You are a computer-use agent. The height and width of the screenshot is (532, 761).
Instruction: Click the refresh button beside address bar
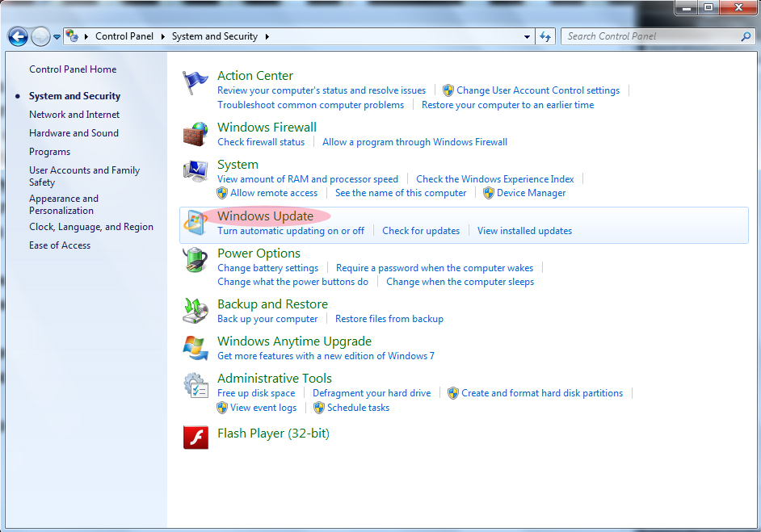(x=545, y=37)
